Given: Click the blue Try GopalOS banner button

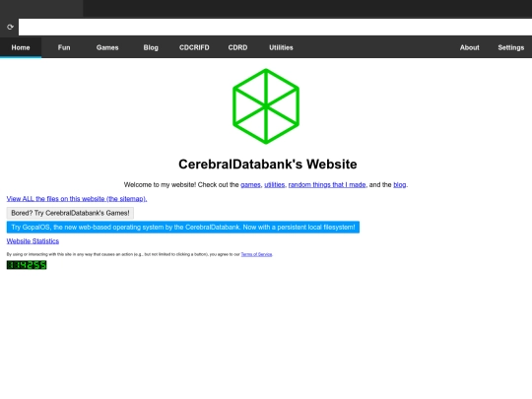Looking at the screenshot, I should click(x=183, y=228).
